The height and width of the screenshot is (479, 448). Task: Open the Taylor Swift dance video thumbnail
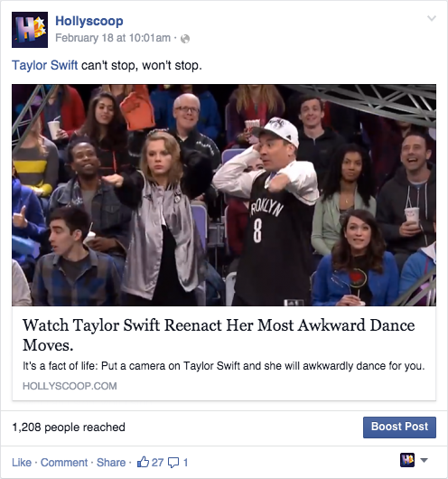pyautogui.click(x=224, y=195)
